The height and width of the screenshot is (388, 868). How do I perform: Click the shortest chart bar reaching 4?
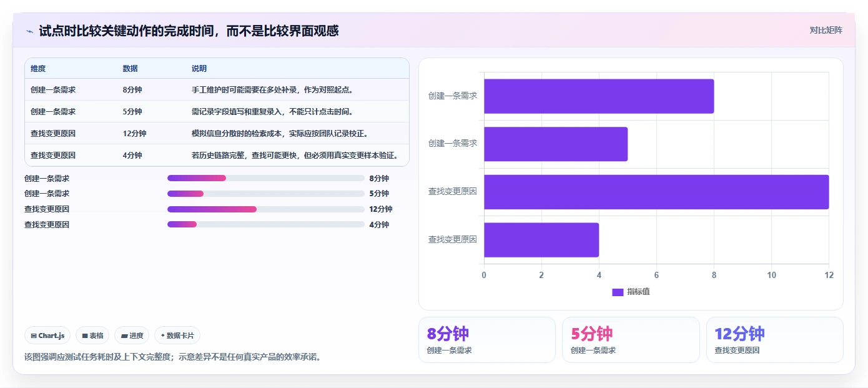tap(541, 240)
